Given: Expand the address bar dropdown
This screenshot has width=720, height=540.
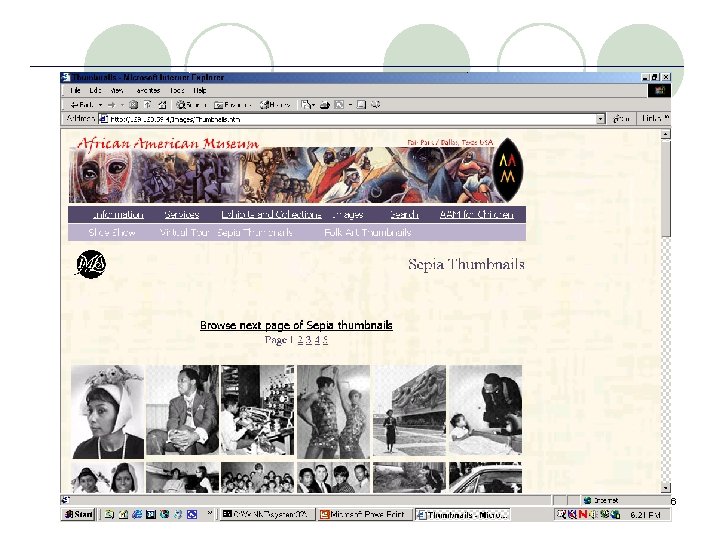Looking at the screenshot, I should coord(601,119).
